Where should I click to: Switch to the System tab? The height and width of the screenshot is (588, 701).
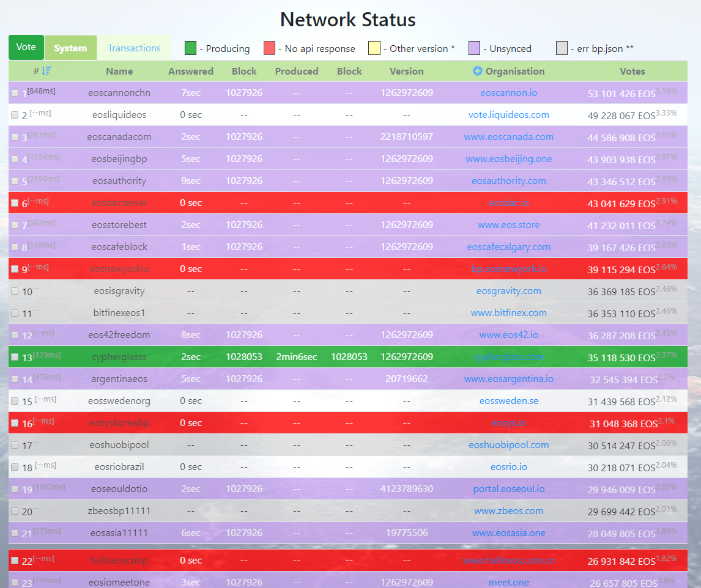click(70, 48)
